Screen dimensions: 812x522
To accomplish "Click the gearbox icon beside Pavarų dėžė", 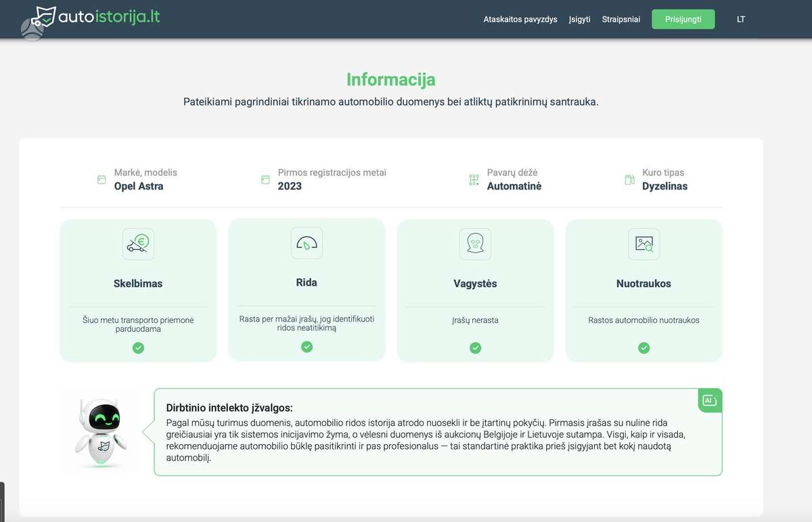I will click(x=474, y=180).
